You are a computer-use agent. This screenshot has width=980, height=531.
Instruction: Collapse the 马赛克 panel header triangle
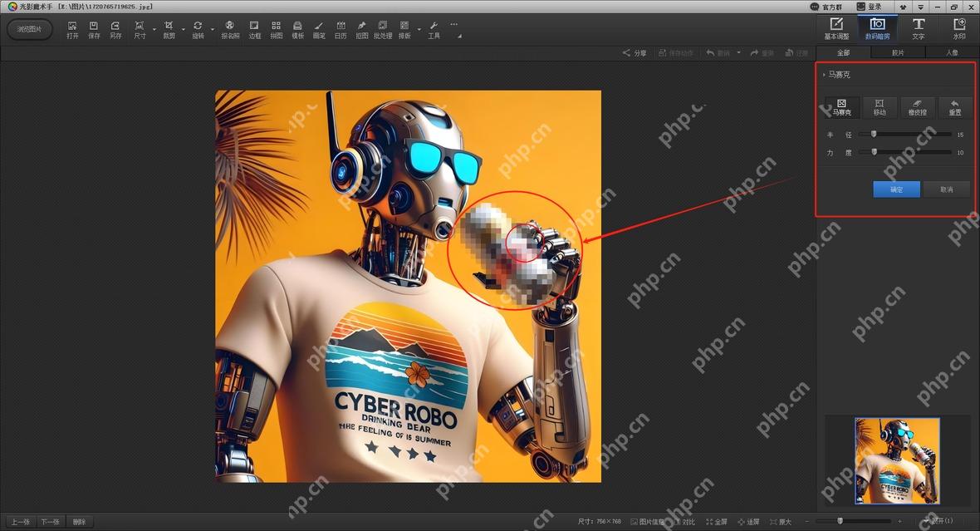(825, 75)
